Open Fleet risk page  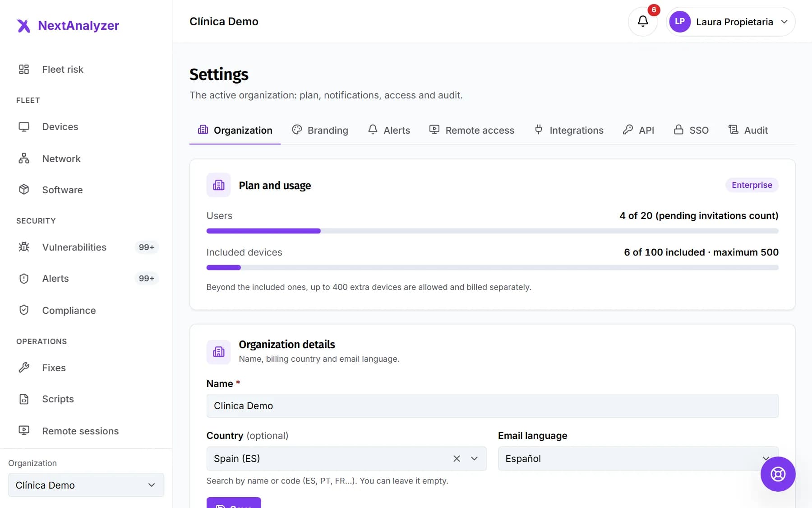[86, 69]
